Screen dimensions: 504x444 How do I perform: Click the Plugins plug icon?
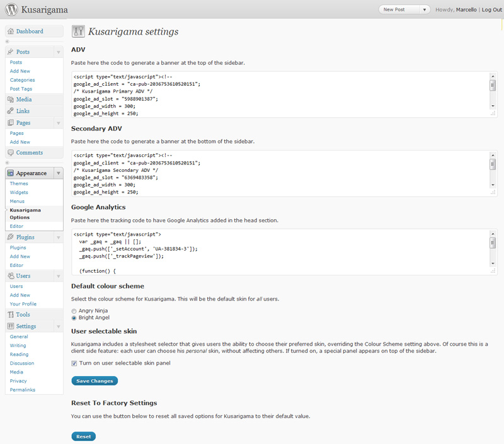pyautogui.click(x=11, y=237)
